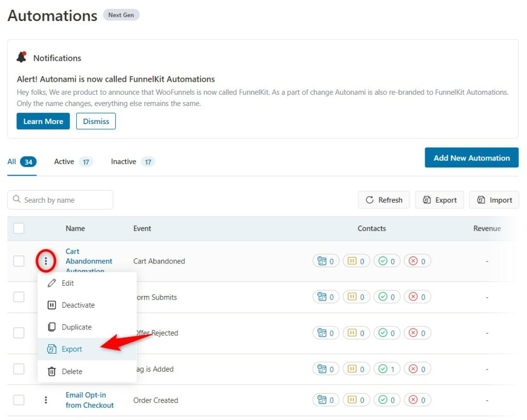Click failed contacts badge in Order Created row
The width and height of the screenshot is (527, 420).
point(417,400)
